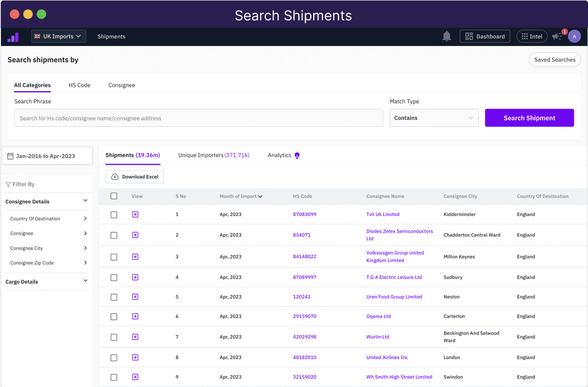Check the Wurlin Ltd row checkbox
This screenshot has height=387, width=588.
[114, 337]
